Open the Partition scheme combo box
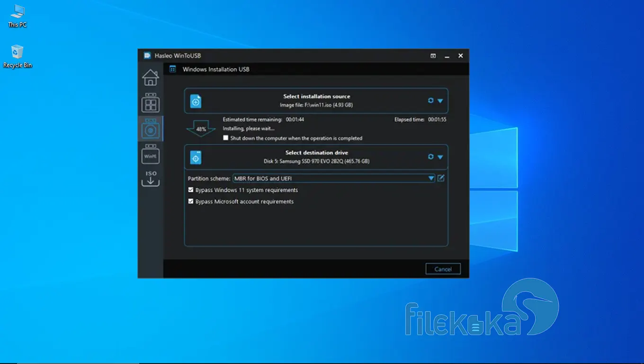 click(x=334, y=178)
